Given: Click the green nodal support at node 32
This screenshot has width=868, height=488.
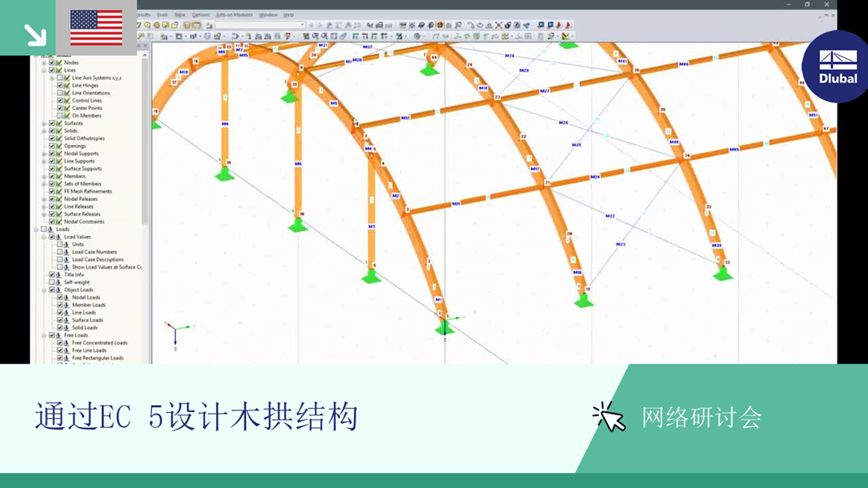Looking at the screenshot, I should click(723, 274).
